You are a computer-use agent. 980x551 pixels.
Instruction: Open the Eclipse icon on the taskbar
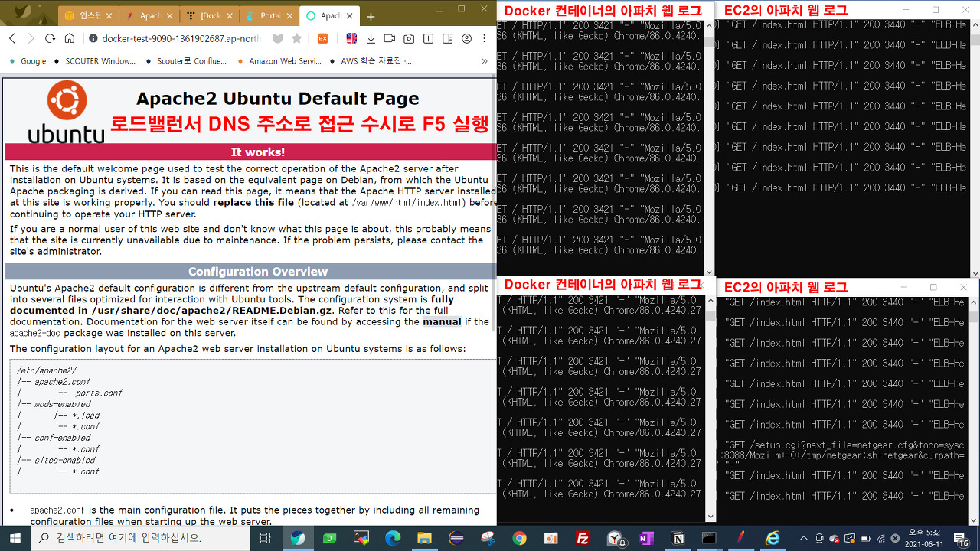[456, 538]
